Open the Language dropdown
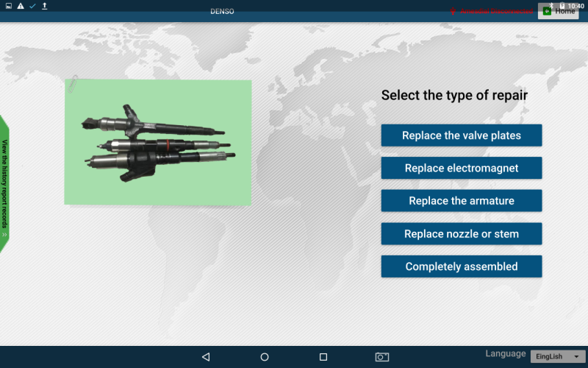The width and height of the screenshot is (588, 368). tap(555, 356)
